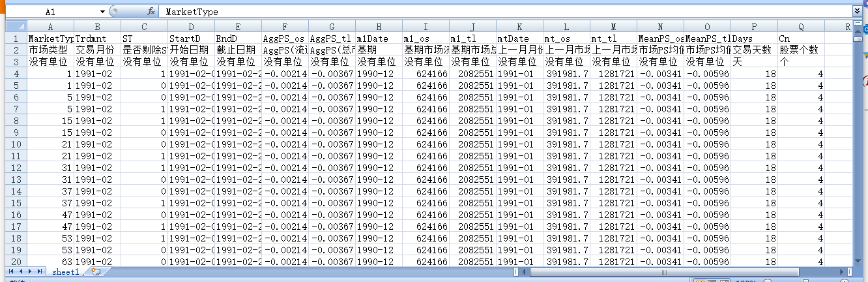Click the Trdmnt header cell

tap(97, 39)
